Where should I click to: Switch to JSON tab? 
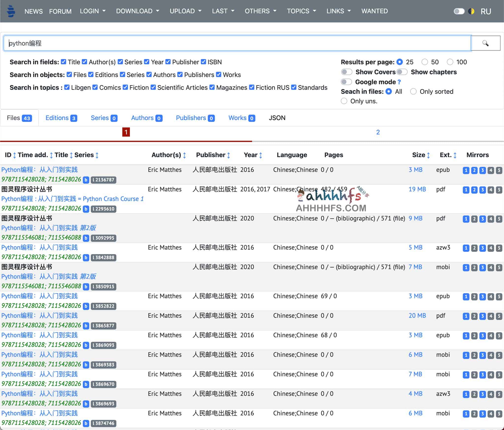pyautogui.click(x=277, y=118)
